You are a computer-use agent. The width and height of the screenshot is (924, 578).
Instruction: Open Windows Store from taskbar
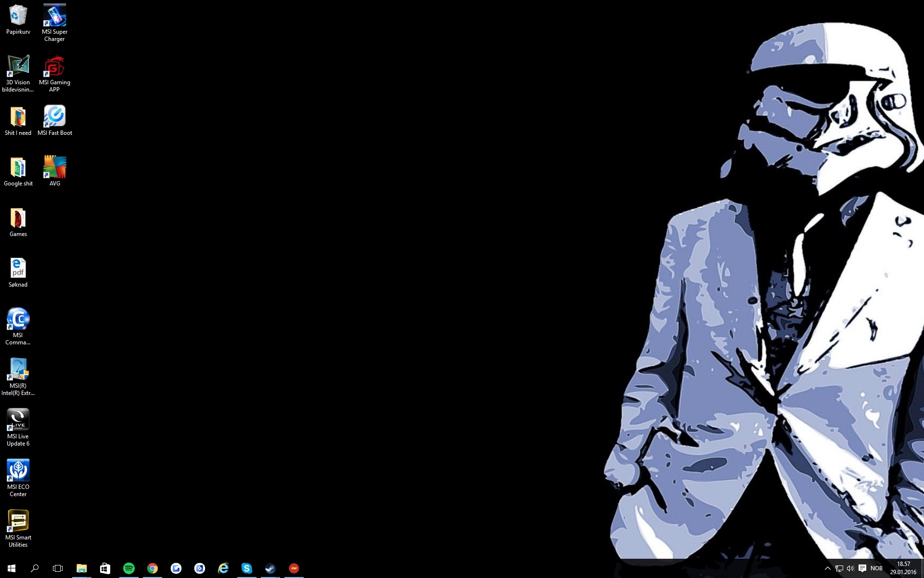(105, 568)
